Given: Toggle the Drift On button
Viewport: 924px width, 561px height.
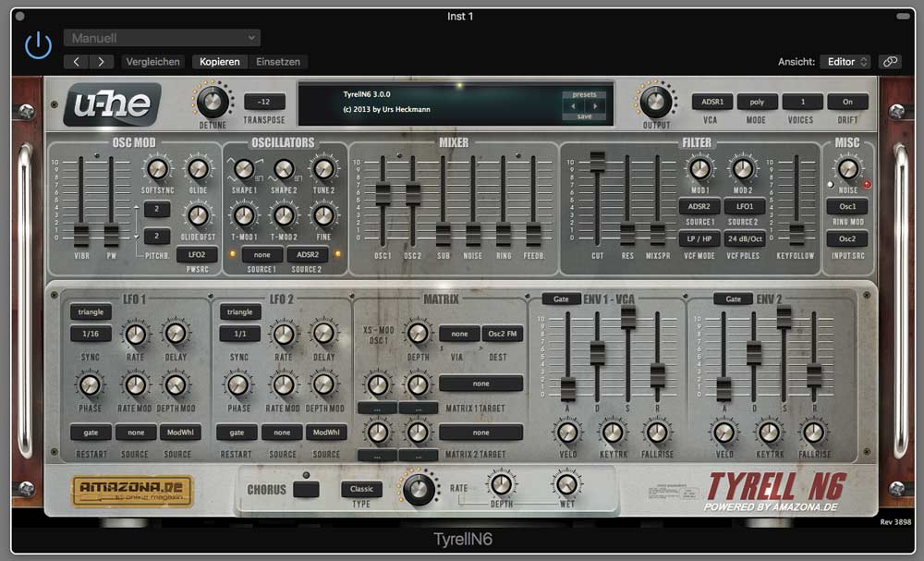Looking at the screenshot, I should click(847, 102).
